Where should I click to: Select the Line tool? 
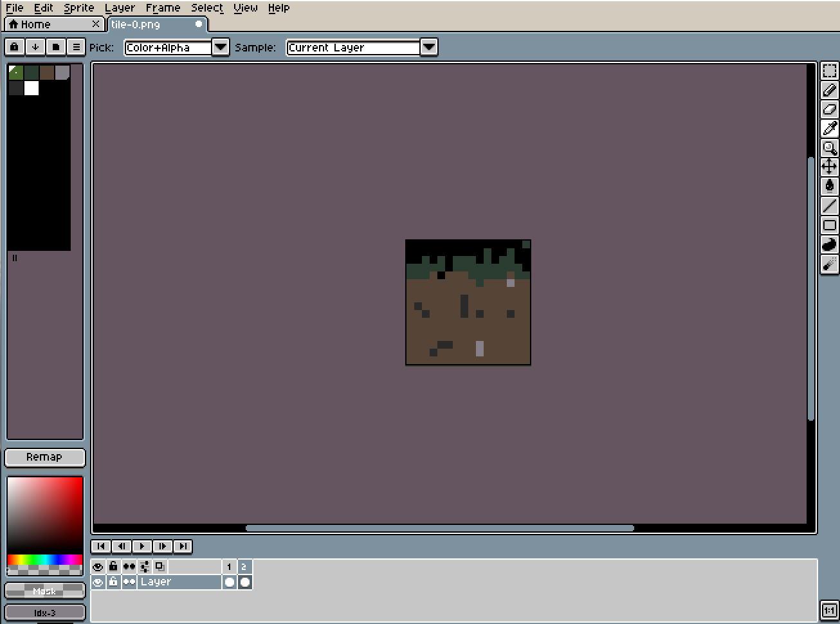[830, 206]
